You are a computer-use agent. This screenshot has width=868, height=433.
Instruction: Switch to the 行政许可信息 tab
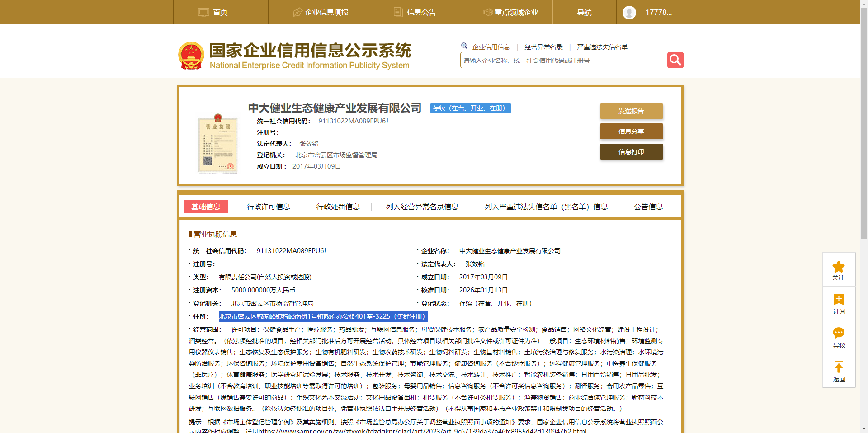tap(269, 207)
